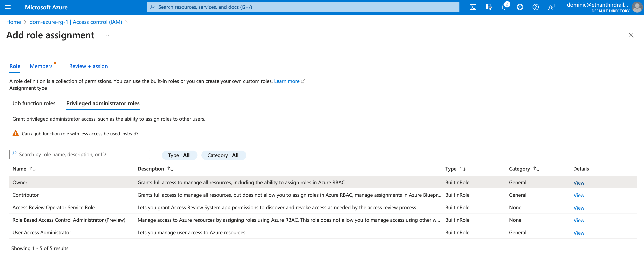The height and width of the screenshot is (255, 644).
Task: Go to Review + assign tab
Action: [x=89, y=66]
